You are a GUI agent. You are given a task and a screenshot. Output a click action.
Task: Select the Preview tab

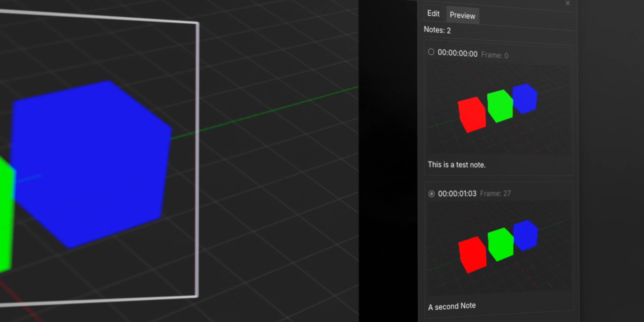point(462,15)
